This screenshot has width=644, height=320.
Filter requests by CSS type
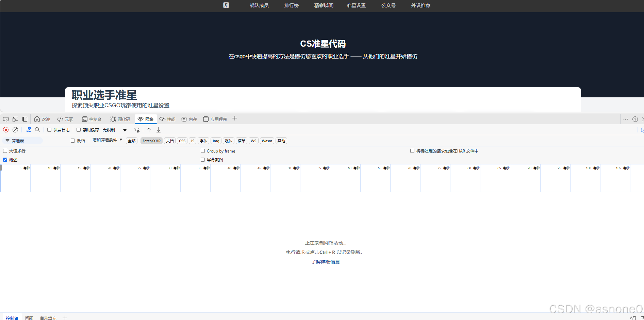click(182, 141)
